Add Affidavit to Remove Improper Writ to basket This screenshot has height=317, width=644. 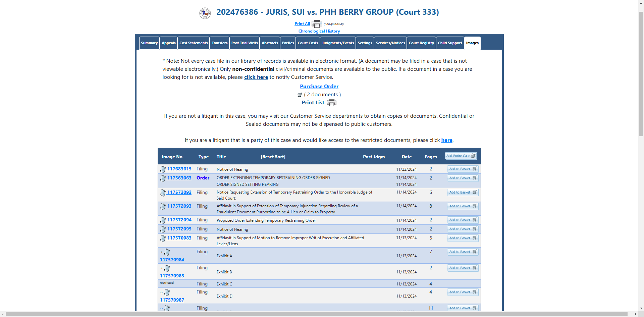[463, 238]
